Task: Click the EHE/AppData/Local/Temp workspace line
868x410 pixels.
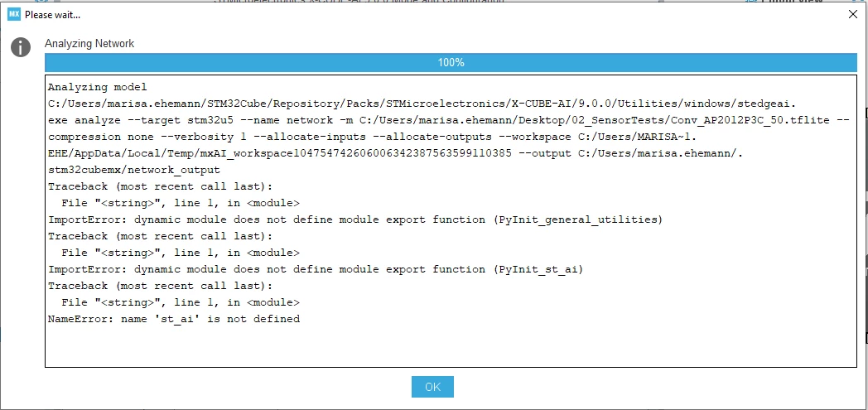Action: pyautogui.click(x=395, y=153)
